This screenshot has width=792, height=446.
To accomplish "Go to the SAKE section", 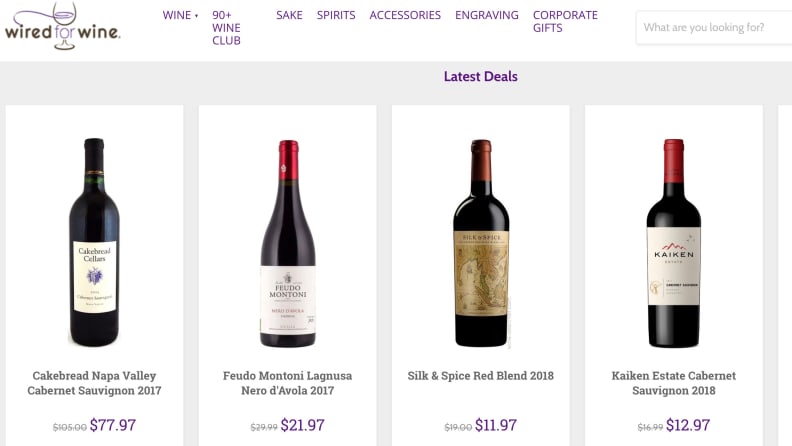I will (289, 15).
